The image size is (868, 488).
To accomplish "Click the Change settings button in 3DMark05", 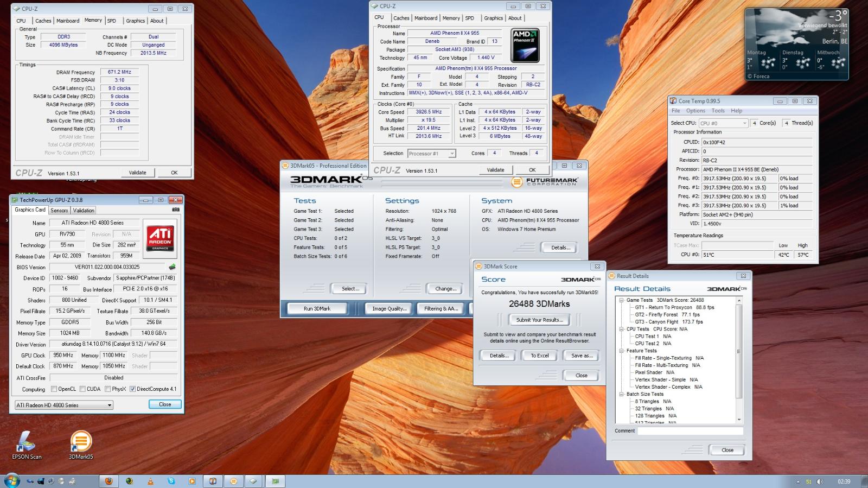I will [x=446, y=289].
